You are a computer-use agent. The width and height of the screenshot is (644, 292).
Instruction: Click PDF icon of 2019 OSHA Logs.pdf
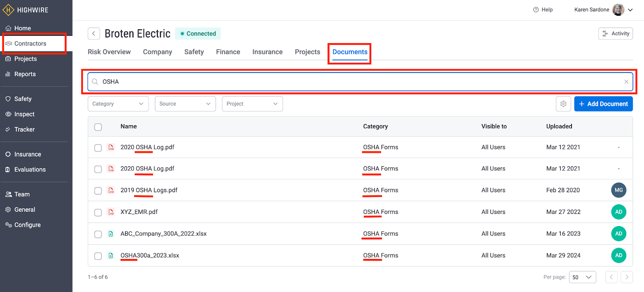[x=111, y=190]
